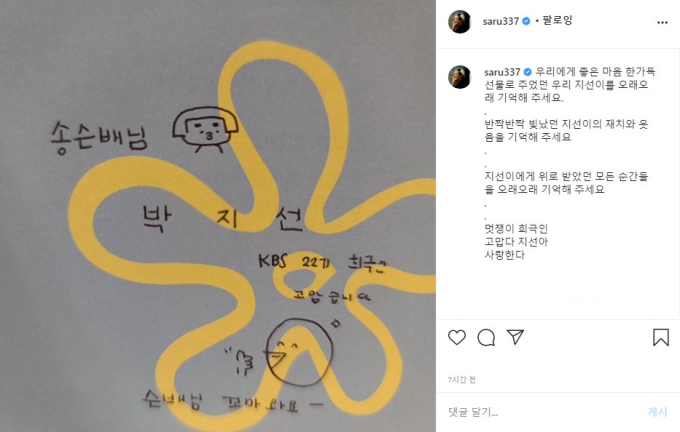Click verified badge next to caption username
This screenshot has height=432, width=680.
(528, 72)
